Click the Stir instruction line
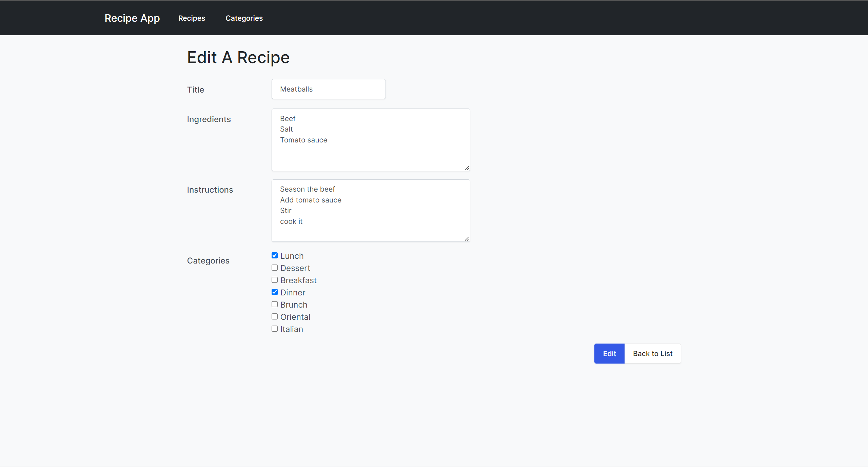This screenshot has height=467, width=868. point(286,211)
